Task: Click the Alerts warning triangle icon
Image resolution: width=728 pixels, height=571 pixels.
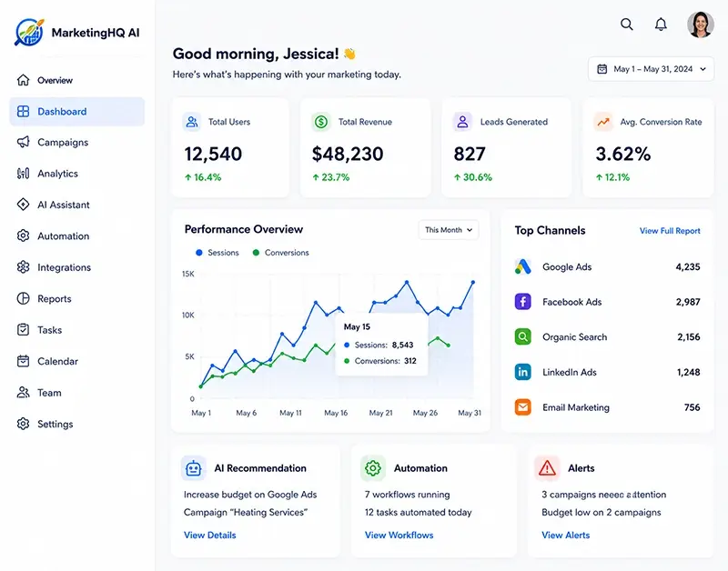Action: coord(547,468)
